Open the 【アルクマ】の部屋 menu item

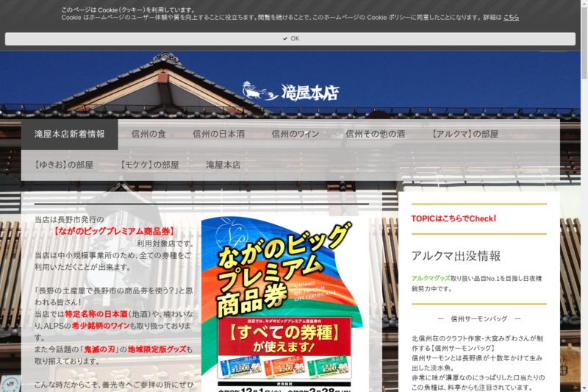(465, 135)
